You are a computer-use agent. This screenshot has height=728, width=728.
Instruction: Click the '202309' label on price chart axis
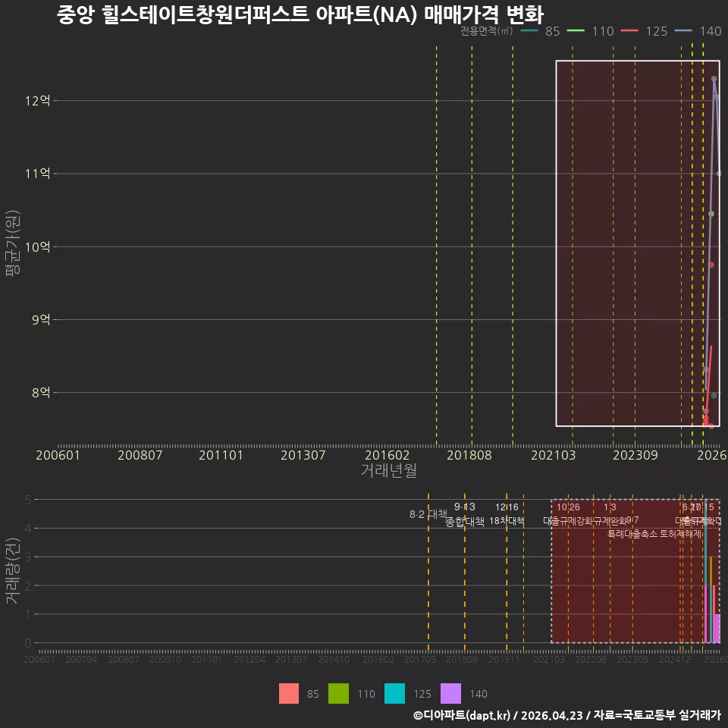635,455
